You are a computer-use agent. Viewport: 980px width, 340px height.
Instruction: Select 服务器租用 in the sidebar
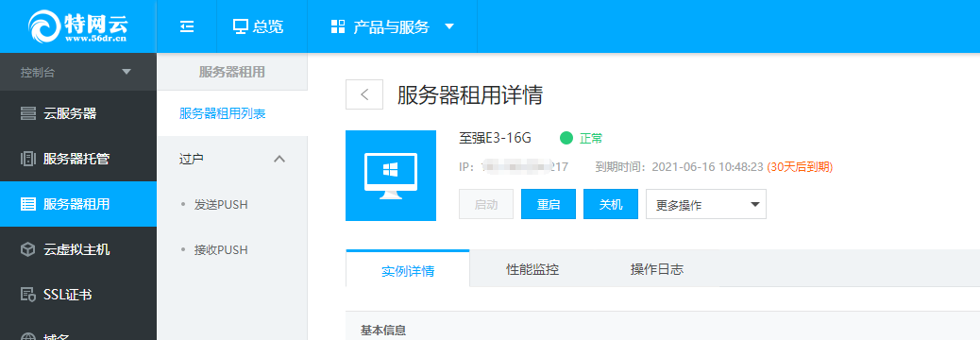coord(78,204)
